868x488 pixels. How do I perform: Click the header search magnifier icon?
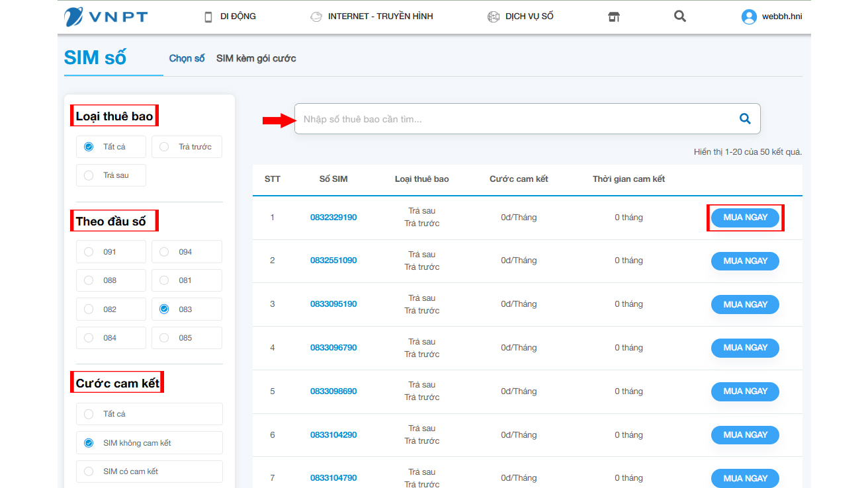coord(679,16)
